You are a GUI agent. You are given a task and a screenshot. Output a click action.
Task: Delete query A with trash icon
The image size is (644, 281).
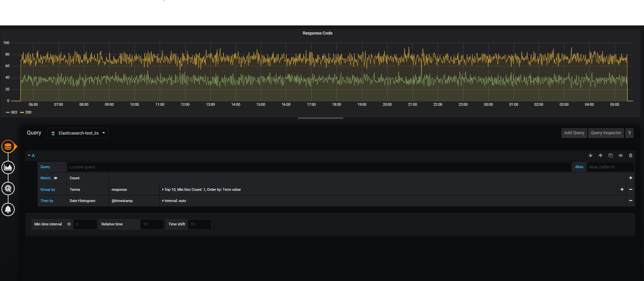pos(630,156)
